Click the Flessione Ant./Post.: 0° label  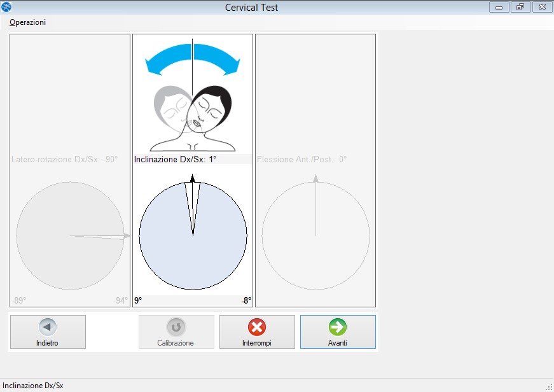pos(301,160)
